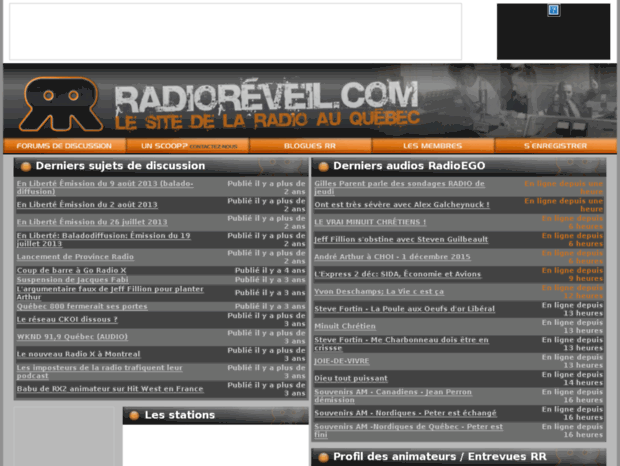
Task: Click the RadioRéveil.com site title banner
Action: (x=267, y=104)
